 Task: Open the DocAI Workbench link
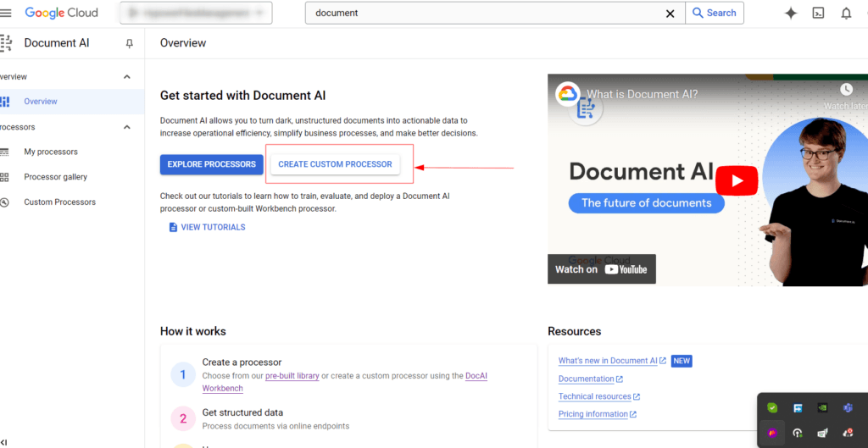click(x=345, y=382)
